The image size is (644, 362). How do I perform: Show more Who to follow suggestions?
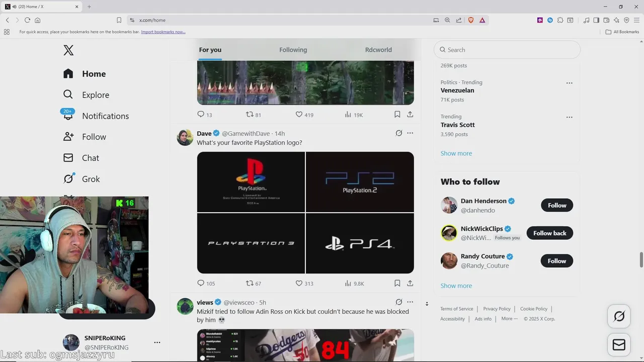click(x=456, y=286)
